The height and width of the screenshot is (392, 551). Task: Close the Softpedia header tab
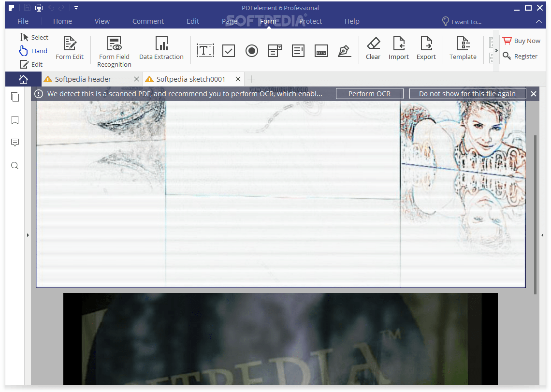coord(136,79)
